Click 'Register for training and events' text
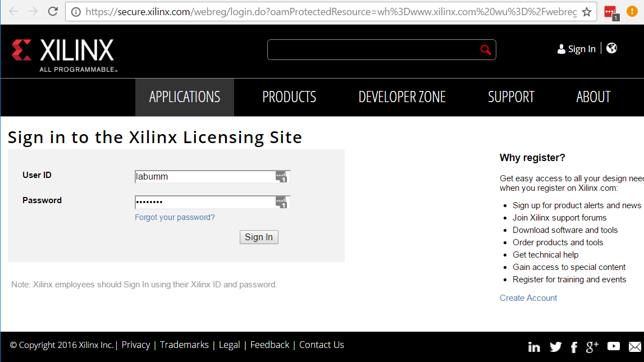This screenshot has width=644, height=362. pyautogui.click(x=569, y=279)
